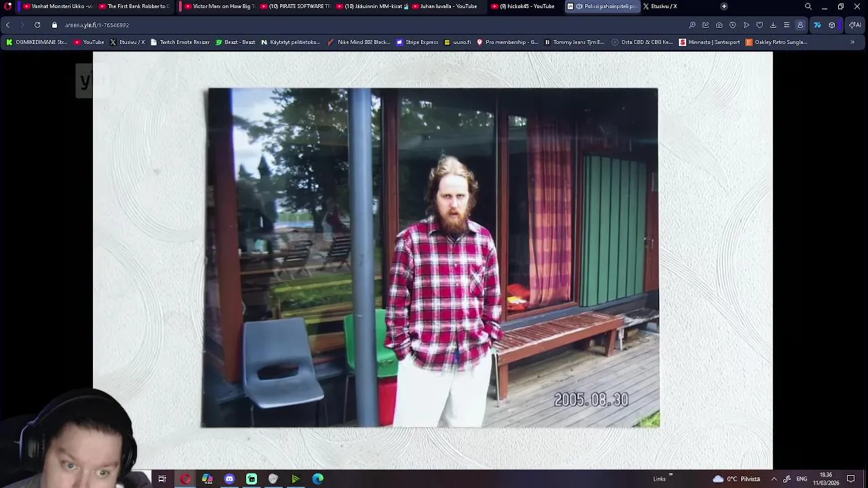
Task: Open the Käytetyt pelitietoko... bookmark
Action: click(291, 42)
